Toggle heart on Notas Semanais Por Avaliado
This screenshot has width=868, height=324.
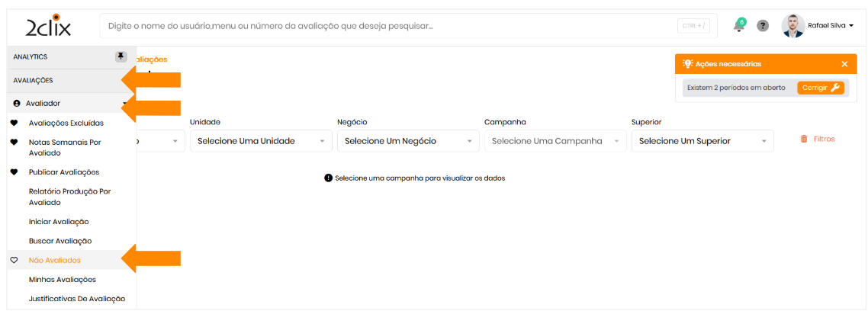pos(14,142)
